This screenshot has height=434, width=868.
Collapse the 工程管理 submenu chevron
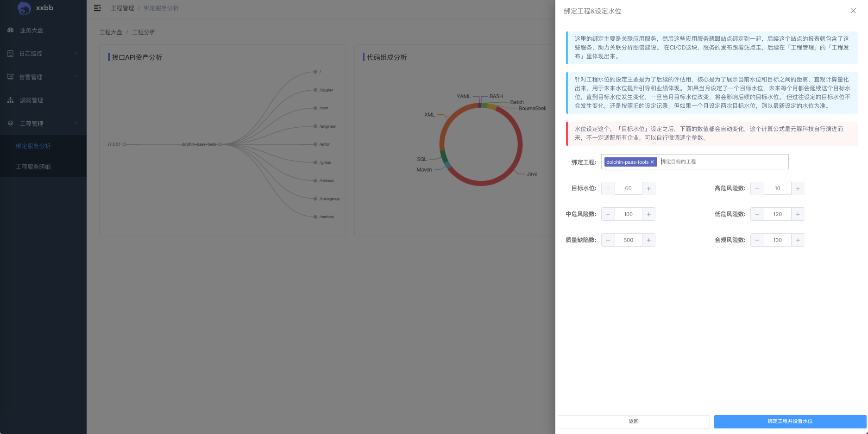pyautogui.click(x=75, y=124)
